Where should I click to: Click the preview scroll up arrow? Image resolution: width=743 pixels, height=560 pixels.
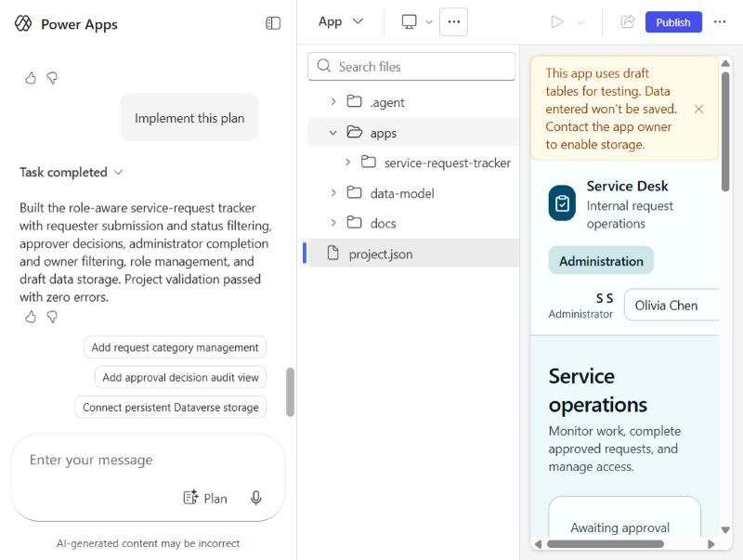(x=725, y=63)
